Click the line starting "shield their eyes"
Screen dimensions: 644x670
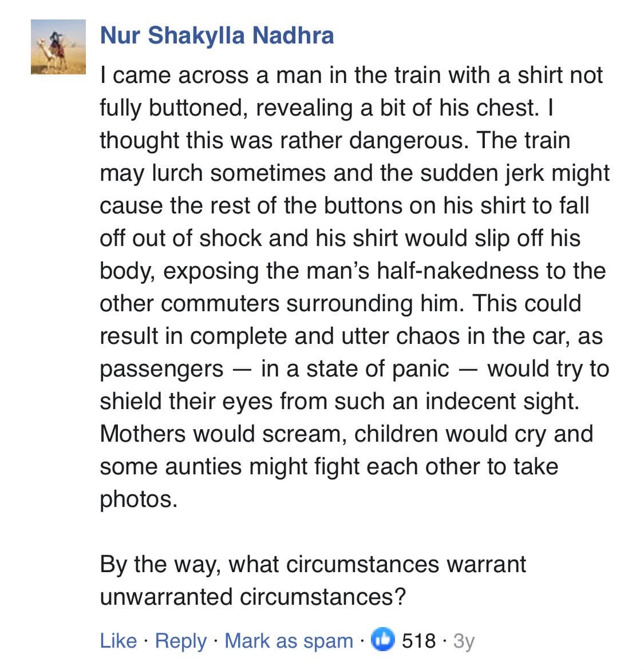339,401
